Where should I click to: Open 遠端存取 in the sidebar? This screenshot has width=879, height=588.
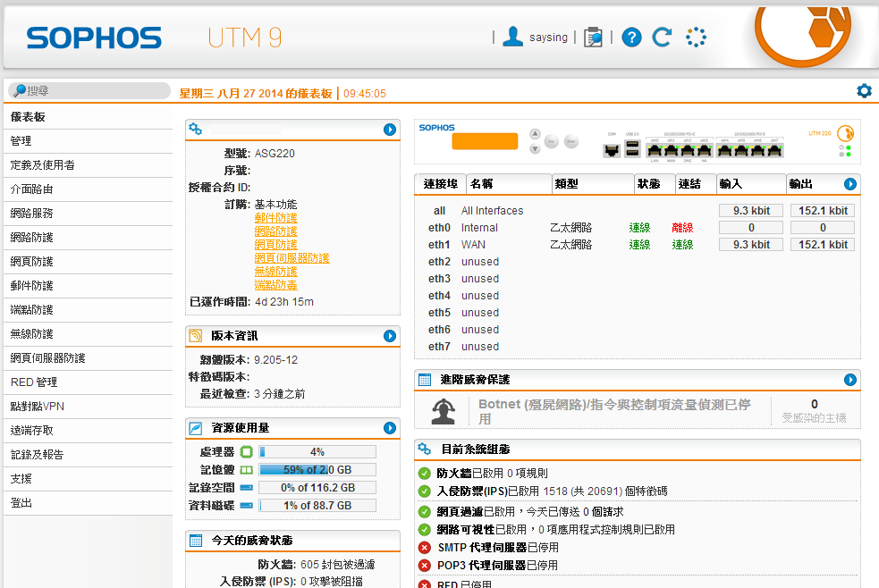click(x=88, y=430)
